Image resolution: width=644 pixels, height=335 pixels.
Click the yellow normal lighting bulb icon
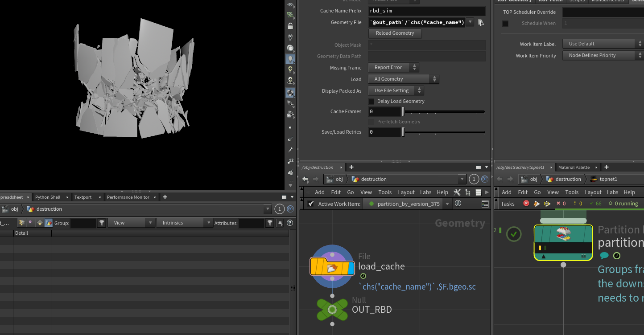pyautogui.click(x=290, y=69)
